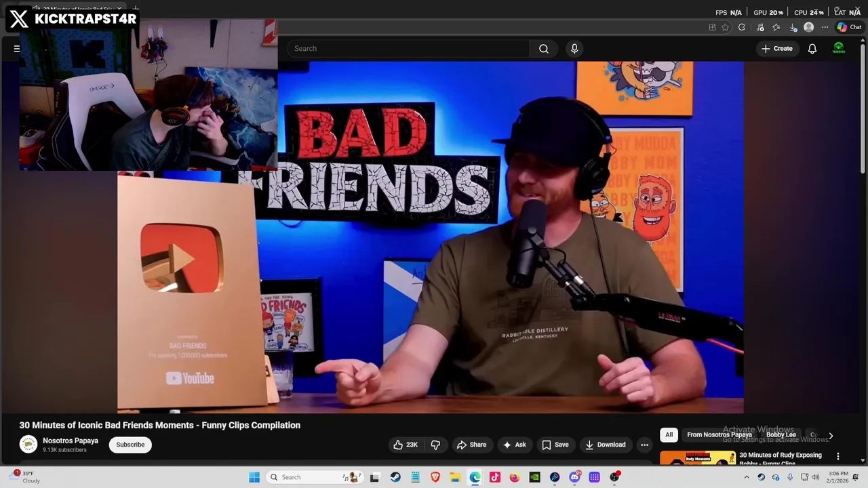Open YouTube notifications bell
This screenshot has width=868, height=488.
(812, 49)
